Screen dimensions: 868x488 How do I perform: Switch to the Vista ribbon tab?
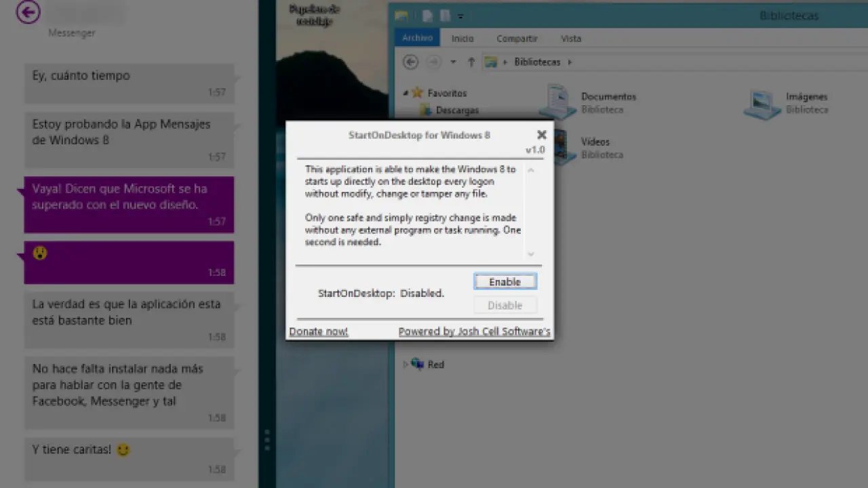(570, 39)
